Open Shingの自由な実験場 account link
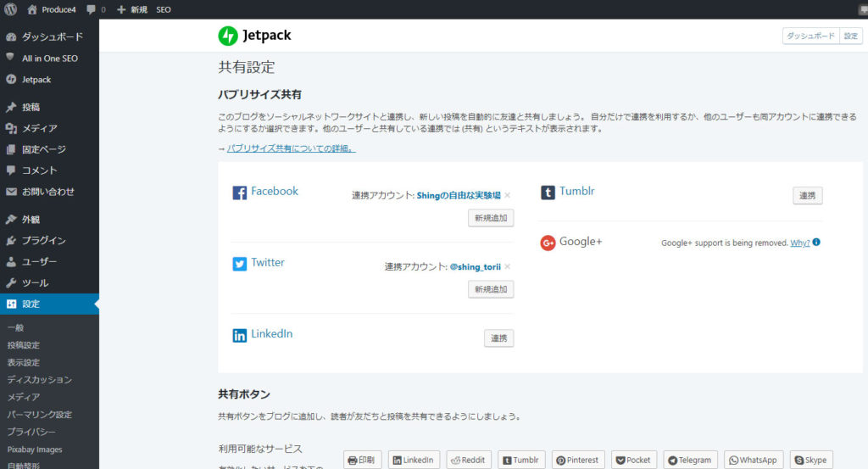 coord(459,195)
